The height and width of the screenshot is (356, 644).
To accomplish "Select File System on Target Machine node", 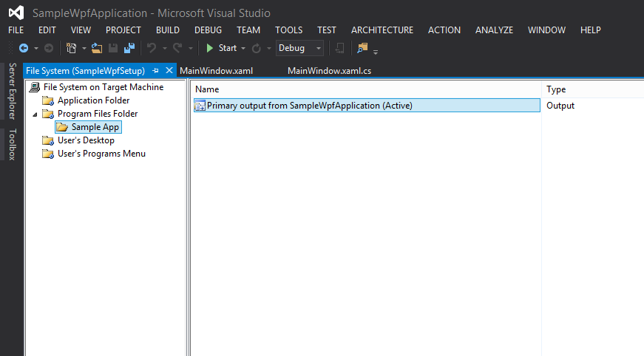I will click(104, 87).
